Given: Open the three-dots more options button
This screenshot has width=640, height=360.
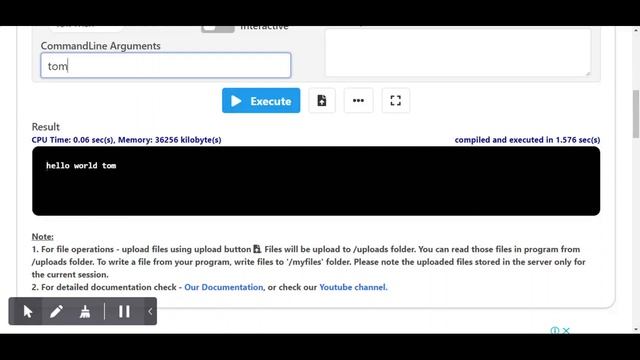Looking at the screenshot, I should pos(358,100).
